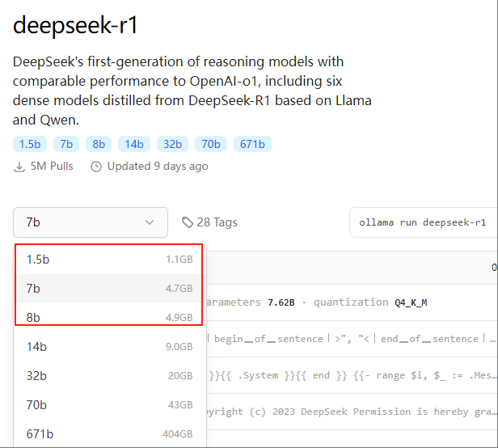498x448 pixels.
Task: Open the 7b model size dropdown
Action: [x=90, y=222]
